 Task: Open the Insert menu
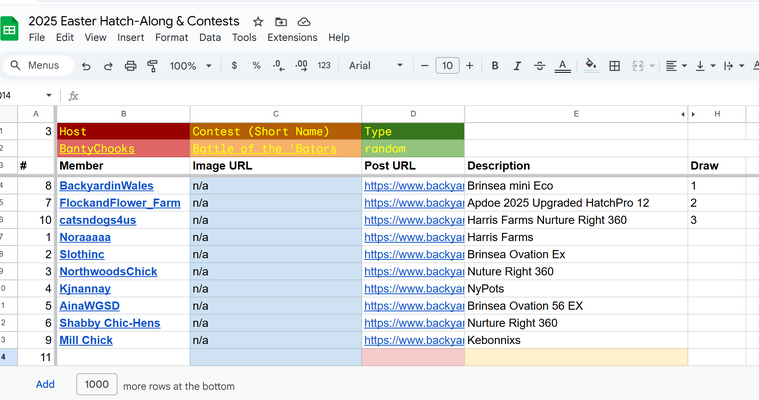131,37
